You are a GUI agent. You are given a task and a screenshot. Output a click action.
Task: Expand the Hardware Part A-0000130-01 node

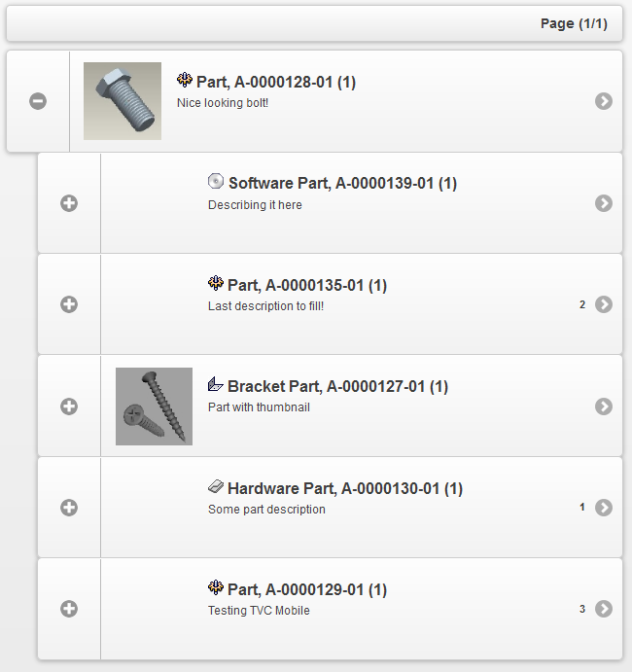(x=69, y=508)
